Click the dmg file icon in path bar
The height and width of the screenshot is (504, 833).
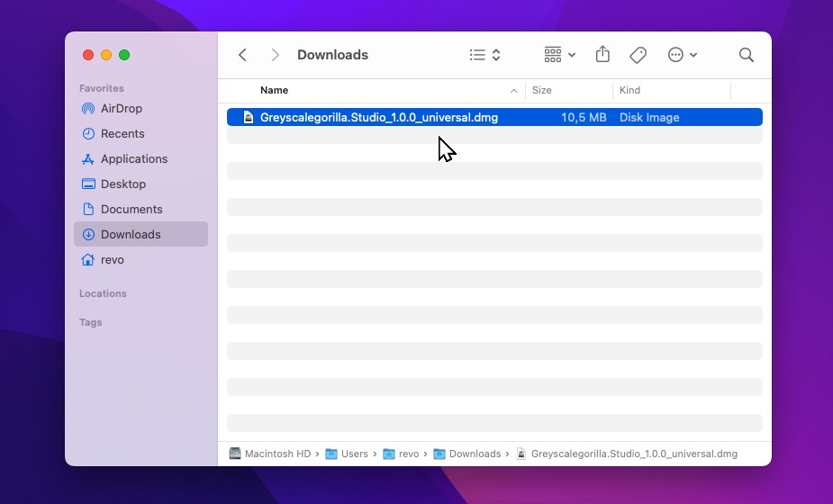[521, 454]
